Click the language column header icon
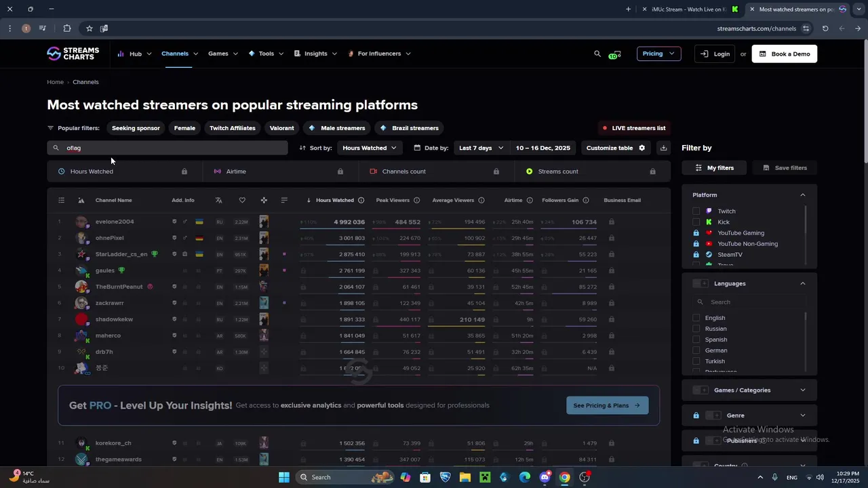The height and width of the screenshot is (488, 868). pyautogui.click(x=218, y=200)
